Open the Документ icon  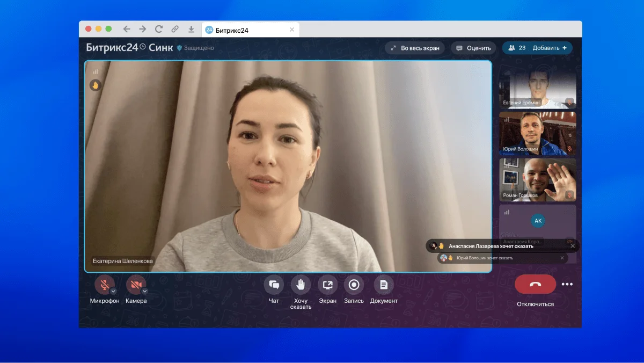click(x=383, y=285)
